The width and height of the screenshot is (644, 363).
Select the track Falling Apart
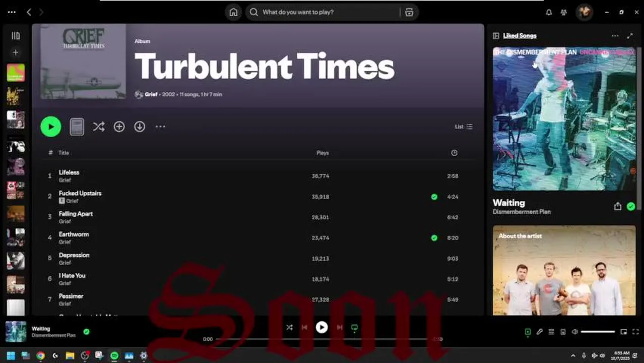click(x=76, y=214)
